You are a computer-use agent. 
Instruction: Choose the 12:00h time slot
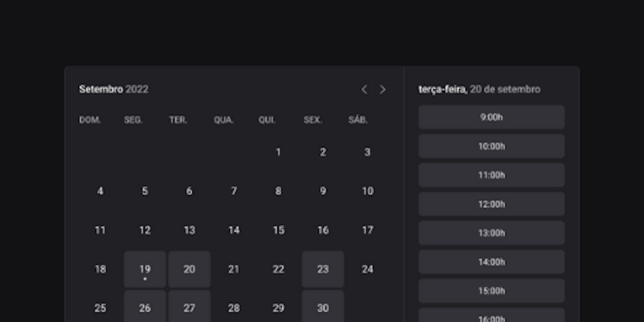(491, 204)
